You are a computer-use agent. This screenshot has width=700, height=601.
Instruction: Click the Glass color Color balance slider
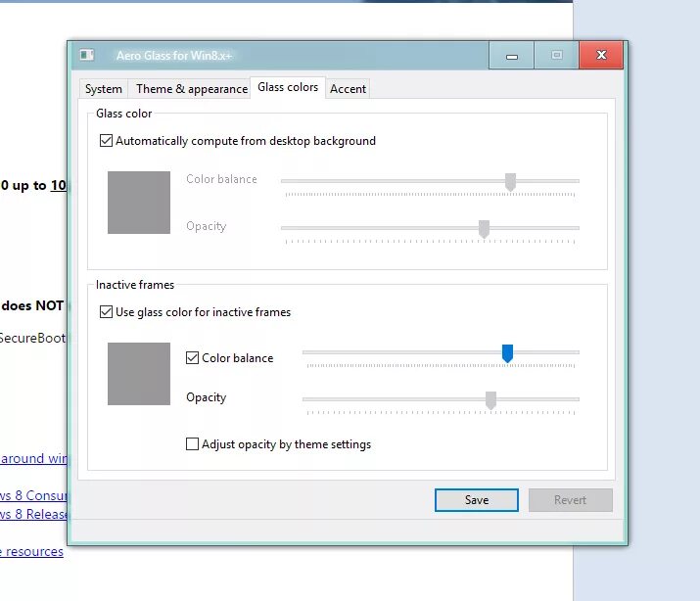[430, 181]
